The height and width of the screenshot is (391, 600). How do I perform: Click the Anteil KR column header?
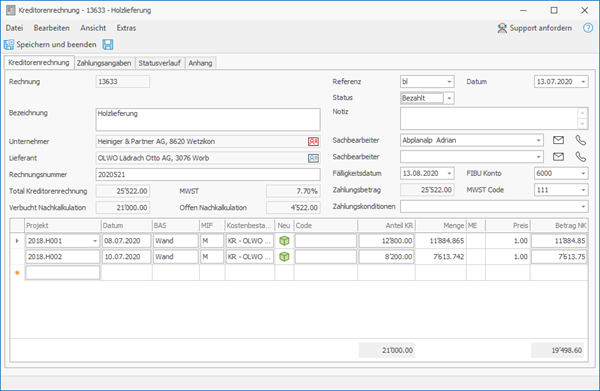coord(386,226)
